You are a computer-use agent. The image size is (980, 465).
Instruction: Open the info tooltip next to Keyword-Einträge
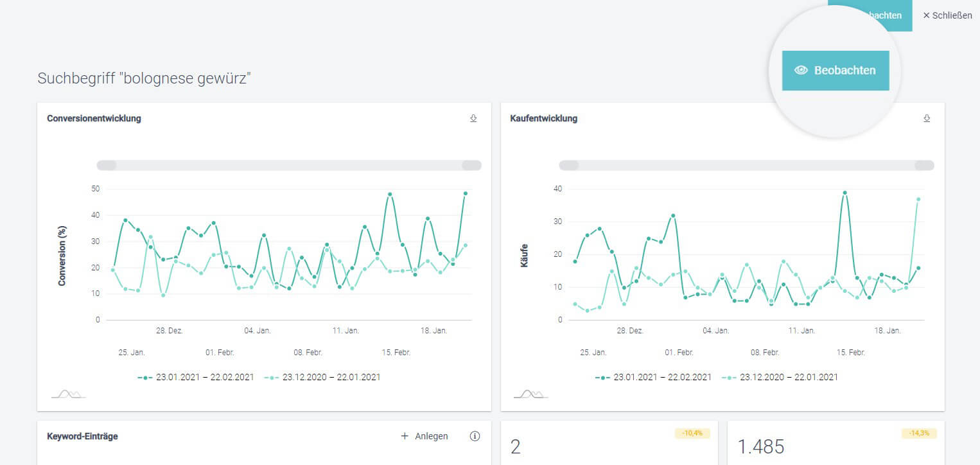(475, 436)
